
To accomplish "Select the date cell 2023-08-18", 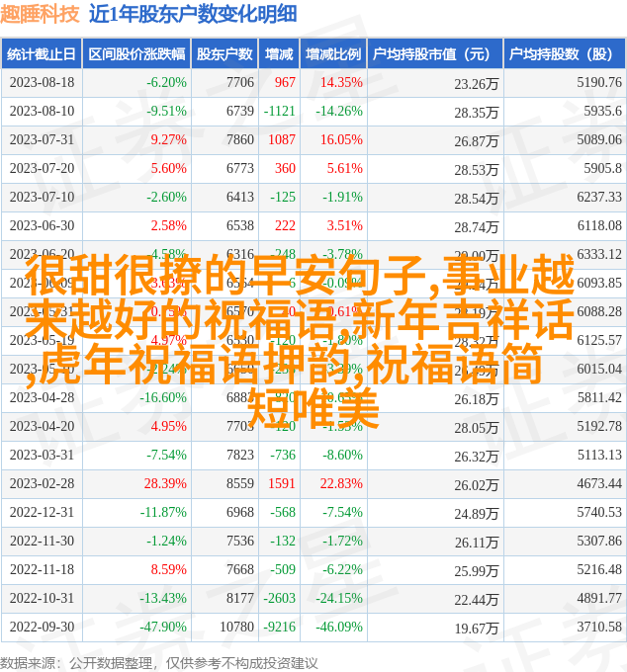I will click(x=42, y=82).
